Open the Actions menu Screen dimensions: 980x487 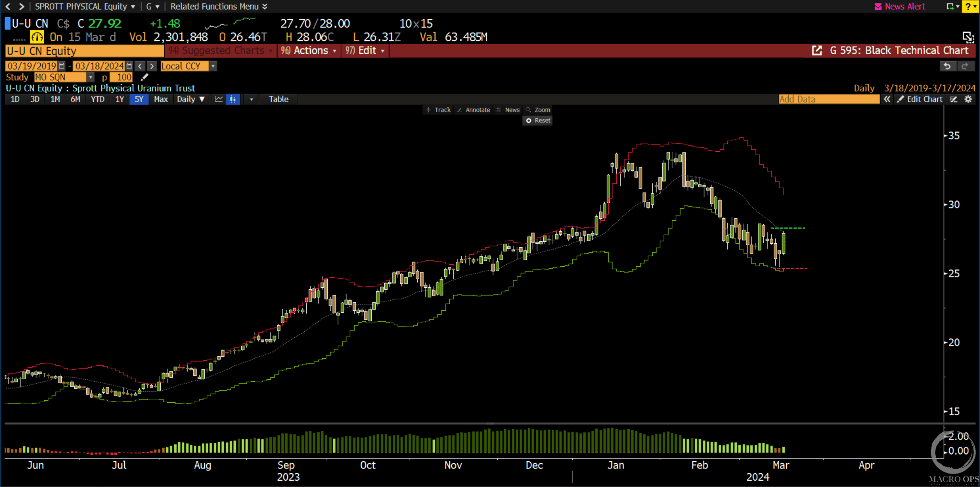309,51
